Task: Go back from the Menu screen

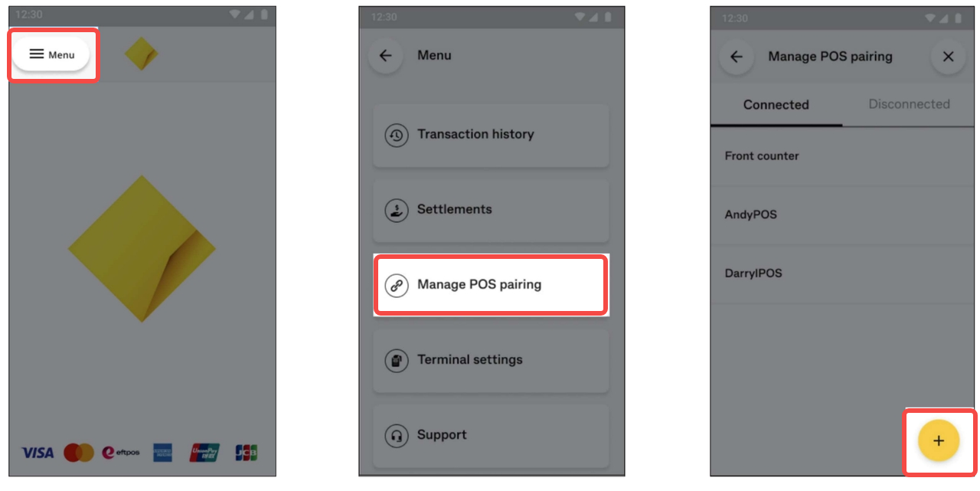Action: coord(386,56)
